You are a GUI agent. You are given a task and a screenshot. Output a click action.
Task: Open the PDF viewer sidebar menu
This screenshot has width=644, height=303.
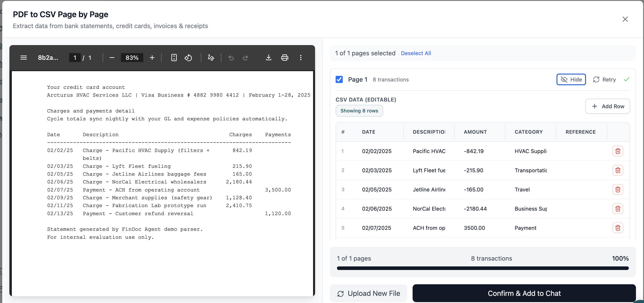(23, 58)
